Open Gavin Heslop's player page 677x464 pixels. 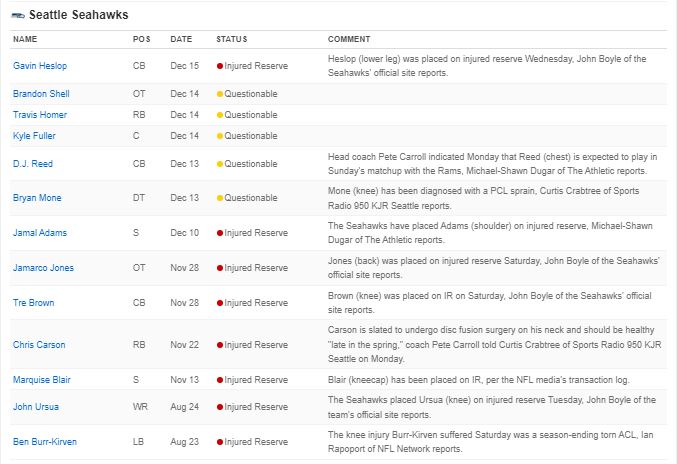(x=40, y=66)
